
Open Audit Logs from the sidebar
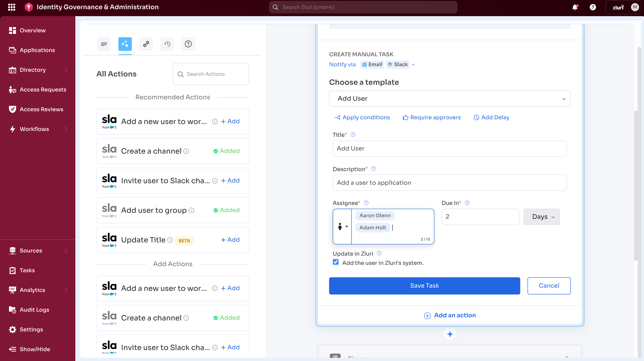(35, 309)
